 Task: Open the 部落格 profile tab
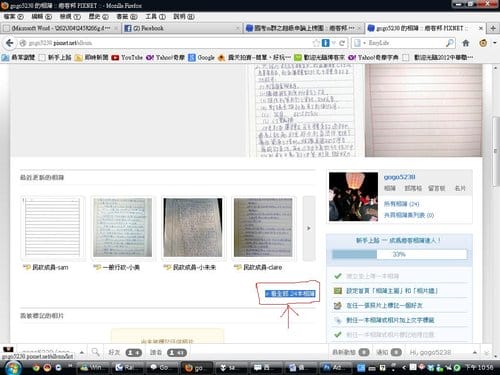413,188
